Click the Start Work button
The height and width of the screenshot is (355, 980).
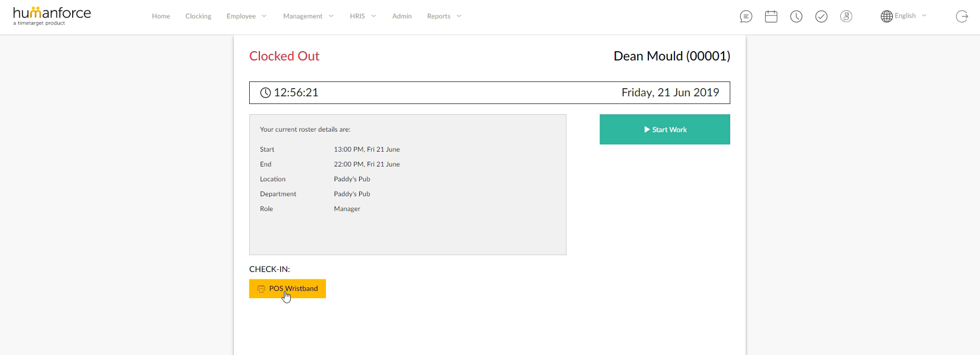(x=665, y=130)
